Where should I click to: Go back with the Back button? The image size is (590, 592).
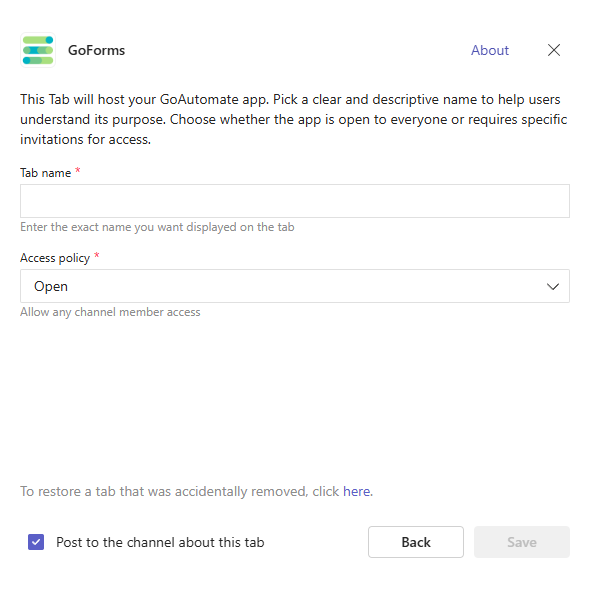coord(416,542)
